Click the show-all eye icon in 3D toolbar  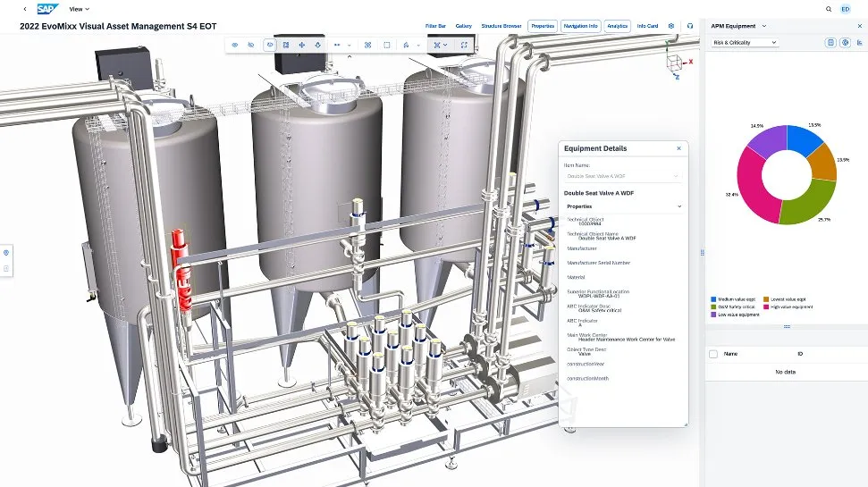click(x=235, y=44)
